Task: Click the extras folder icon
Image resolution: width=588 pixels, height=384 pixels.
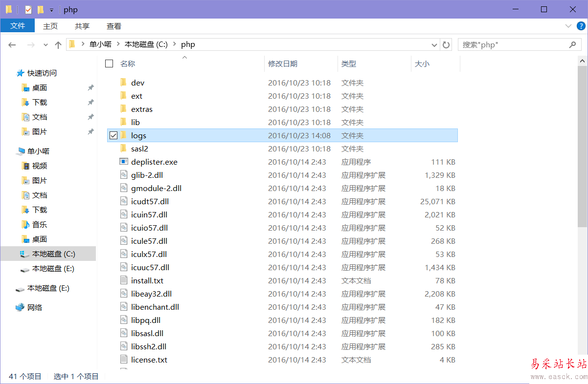Action: [x=123, y=109]
